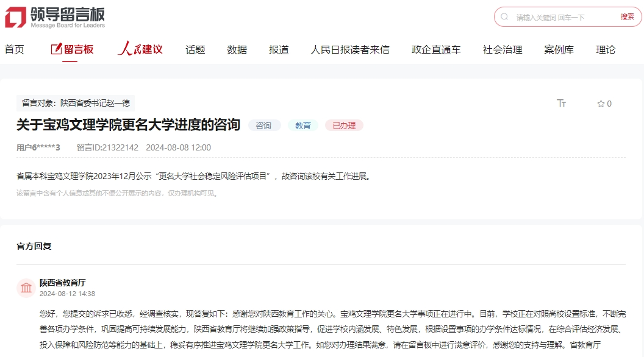Click 政企直通车 in the top navigation
This screenshot has height=357, width=644.
point(435,49)
